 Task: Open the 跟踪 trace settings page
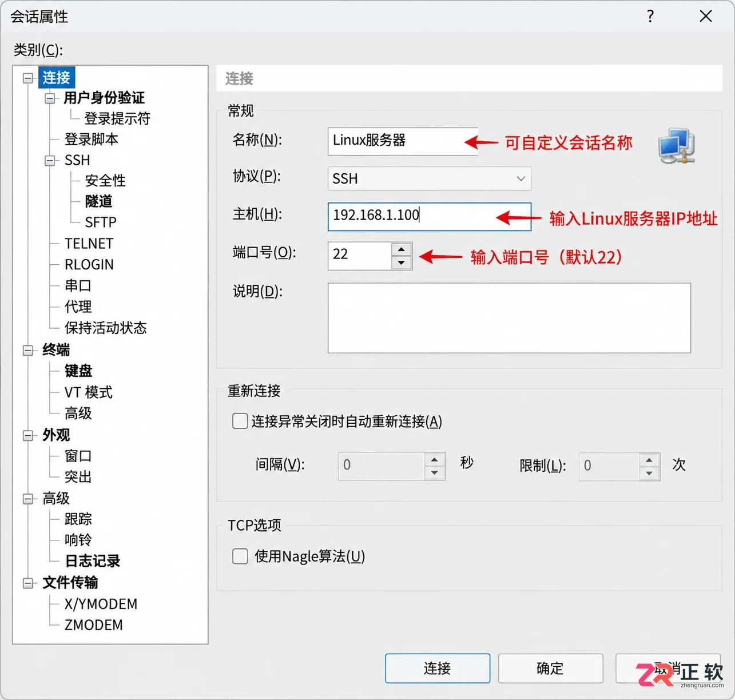click(78, 519)
